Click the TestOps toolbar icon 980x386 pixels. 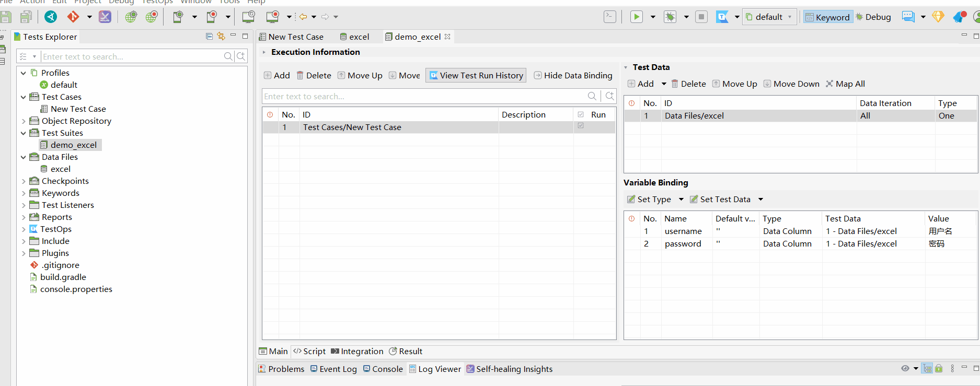722,17
